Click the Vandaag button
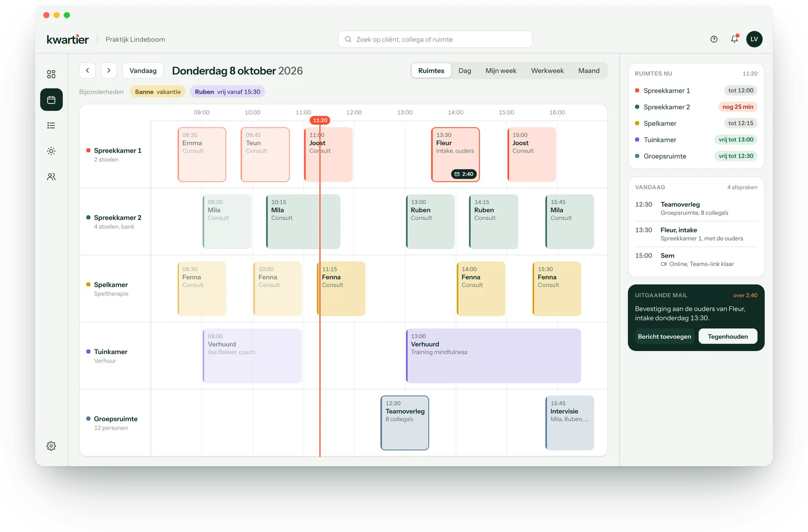Viewport: 808px width, 532px height. [x=143, y=71]
